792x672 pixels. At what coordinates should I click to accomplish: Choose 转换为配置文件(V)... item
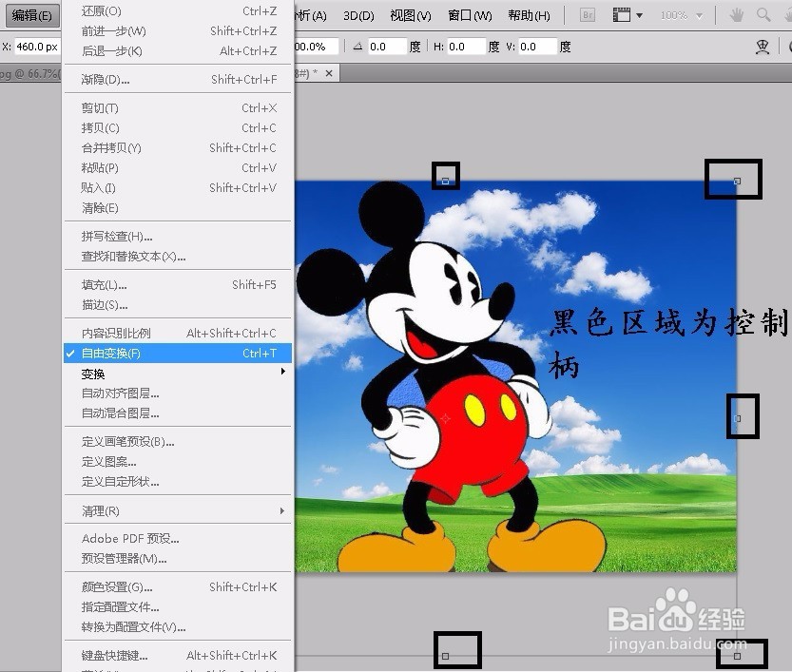pyautogui.click(x=178, y=627)
